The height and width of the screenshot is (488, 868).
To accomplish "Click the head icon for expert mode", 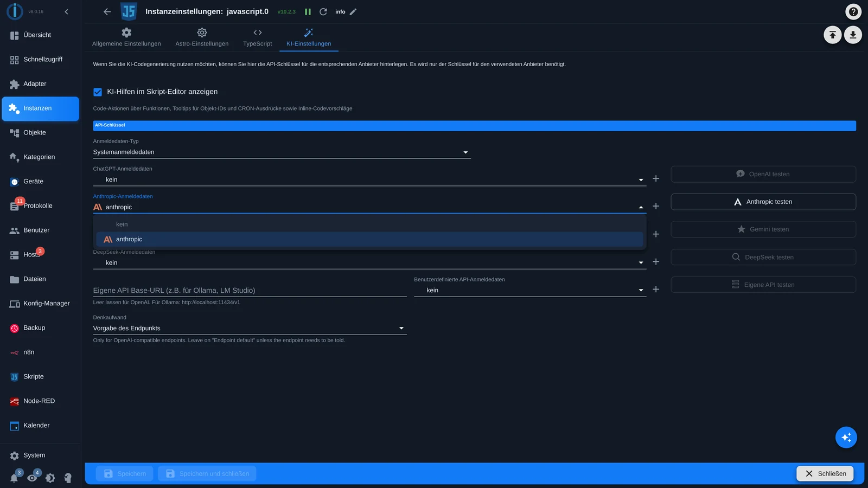I will click(x=68, y=478).
